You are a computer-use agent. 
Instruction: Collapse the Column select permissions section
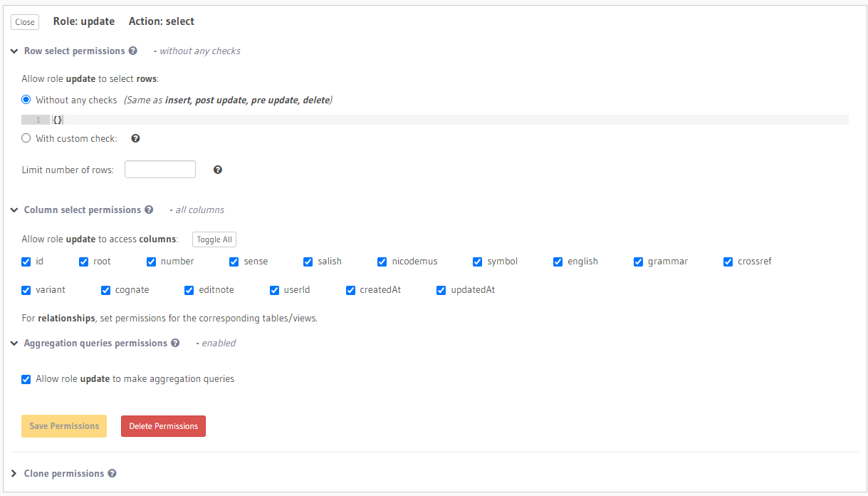[14, 210]
